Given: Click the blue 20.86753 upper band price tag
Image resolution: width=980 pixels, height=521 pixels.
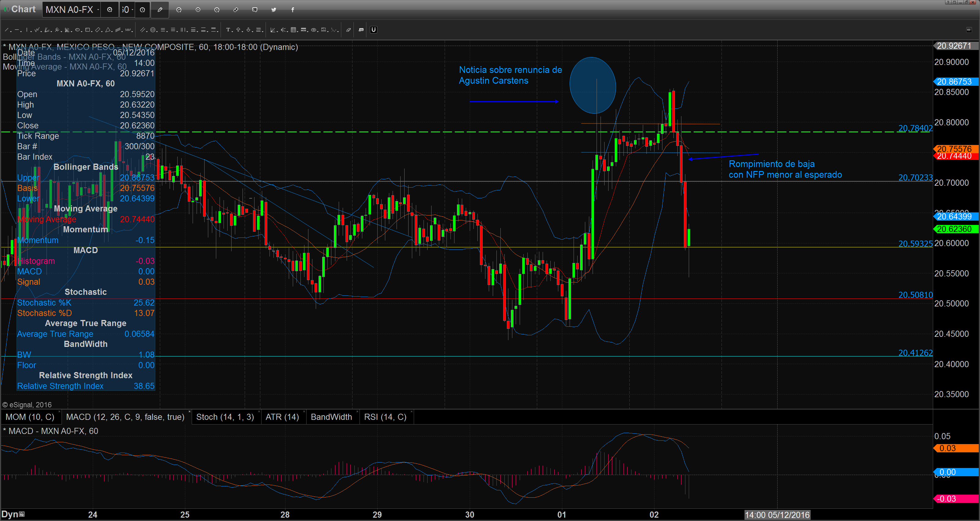Looking at the screenshot, I should tap(956, 82).
